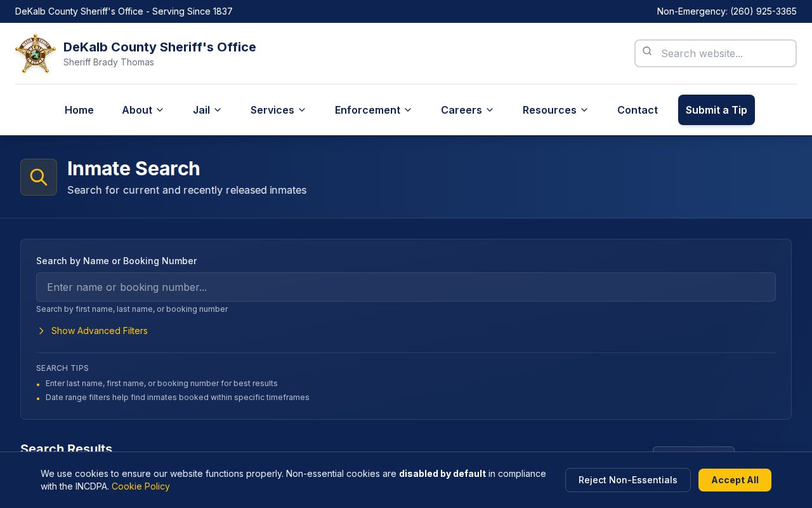The image size is (812, 508).
Task: Open the Resources dropdown
Action: 556,110
